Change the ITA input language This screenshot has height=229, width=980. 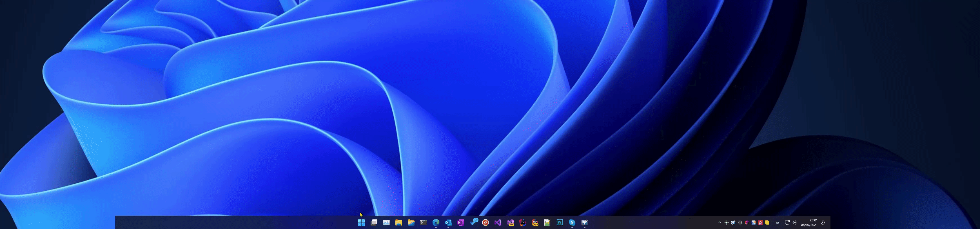click(776, 223)
